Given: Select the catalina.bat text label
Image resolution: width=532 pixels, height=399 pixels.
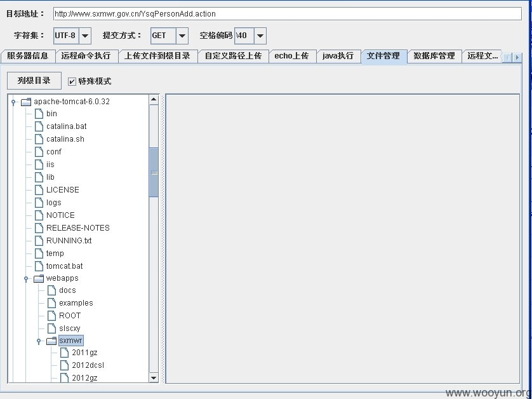Looking at the screenshot, I should tap(67, 126).
